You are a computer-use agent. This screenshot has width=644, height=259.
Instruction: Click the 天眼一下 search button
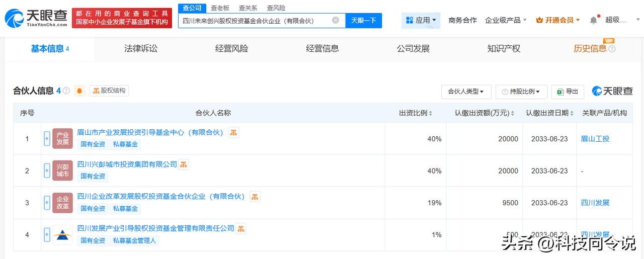point(364,20)
